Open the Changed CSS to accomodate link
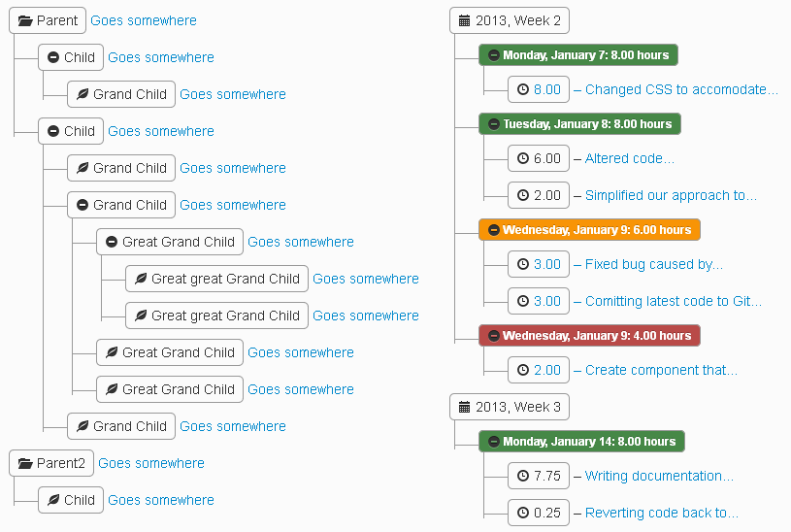Screen dimensions: 791x532 (x=681, y=90)
